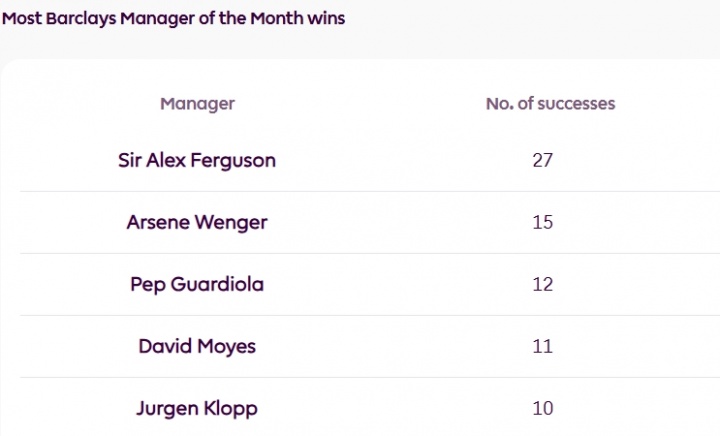This screenshot has width=720, height=436.
Task: Click the success count 27
Action: (x=543, y=160)
